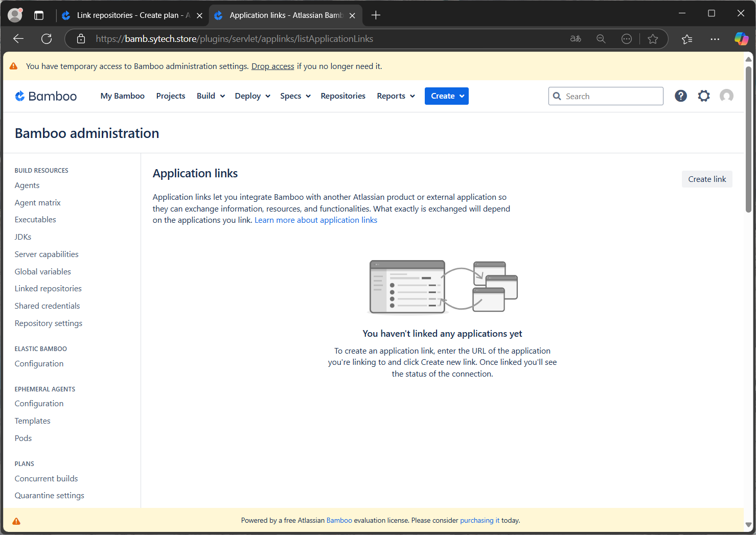This screenshot has height=535, width=756.
Task: Open JDKs in the sidebar
Action: 23,237
